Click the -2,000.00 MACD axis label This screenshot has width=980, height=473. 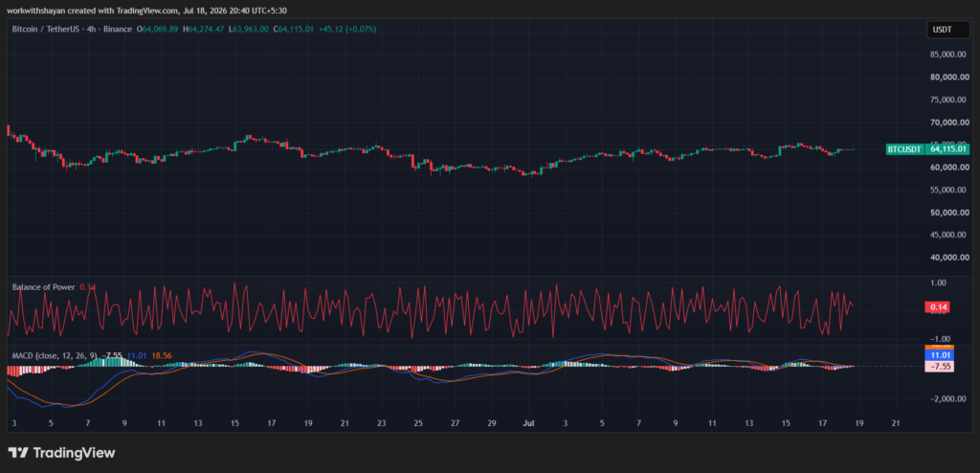pos(948,398)
